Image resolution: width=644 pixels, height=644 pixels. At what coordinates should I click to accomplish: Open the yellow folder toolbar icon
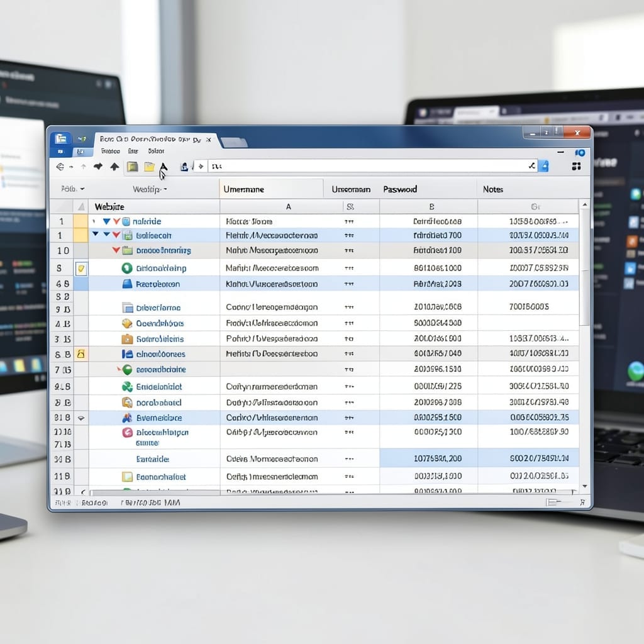tap(150, 166)
